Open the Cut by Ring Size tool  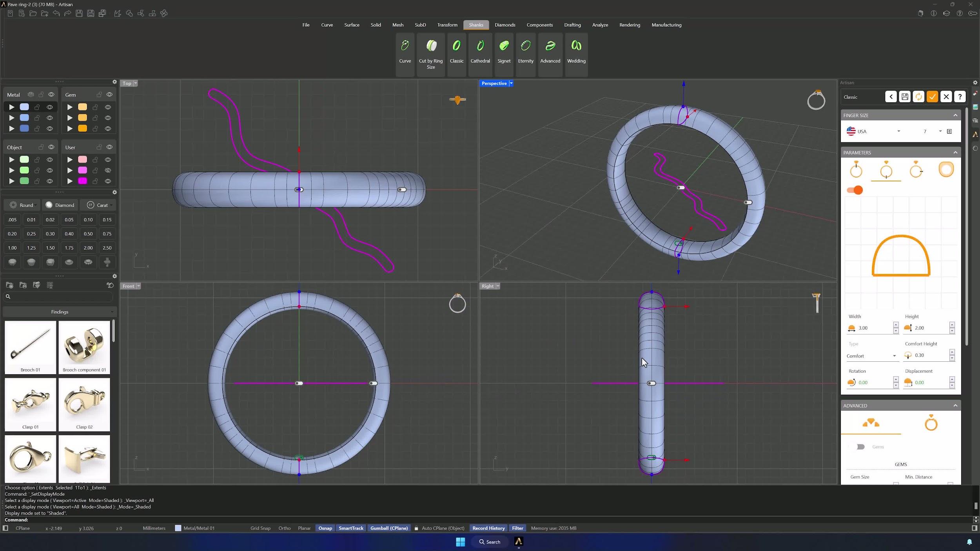point(431,54)
